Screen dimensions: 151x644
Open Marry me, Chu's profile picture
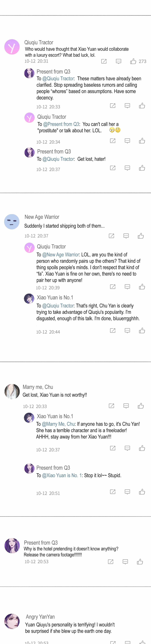(12, 392)
